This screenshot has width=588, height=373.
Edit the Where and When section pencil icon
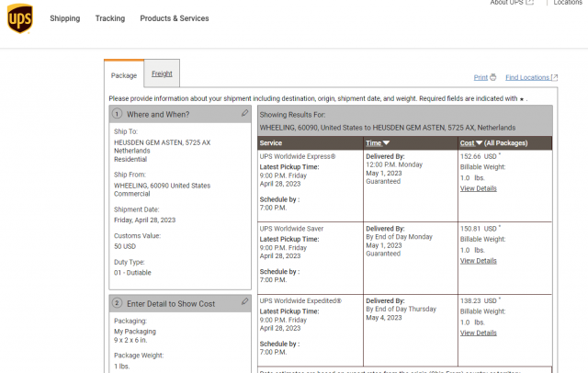coord(244,113)
